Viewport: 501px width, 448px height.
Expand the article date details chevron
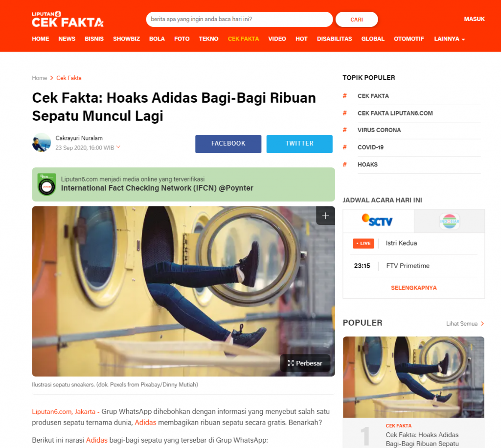[x=118, y=147]
